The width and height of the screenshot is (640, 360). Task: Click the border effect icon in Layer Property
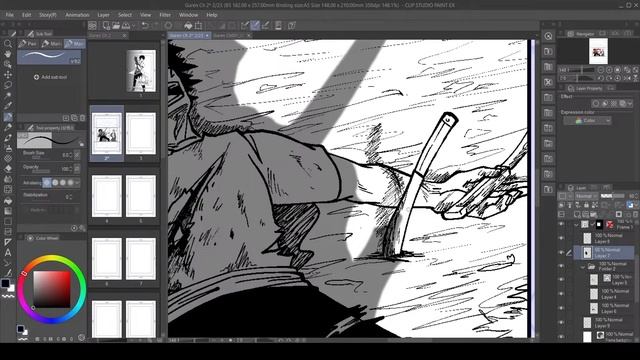click(x=596, y=104)
